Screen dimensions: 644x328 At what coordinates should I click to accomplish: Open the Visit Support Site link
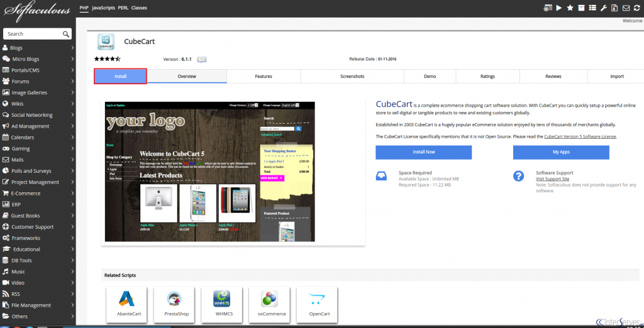tap(552, 179)
